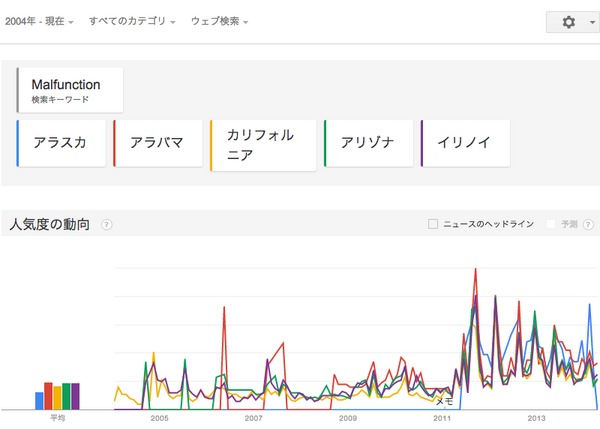Click the tallest red peak on the graph

coord(474,270)
